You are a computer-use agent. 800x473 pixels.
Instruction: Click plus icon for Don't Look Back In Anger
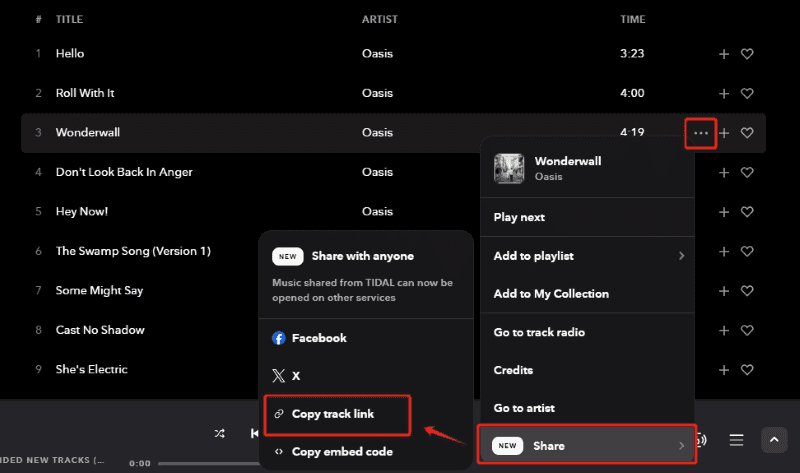click(x=723, y=172)
